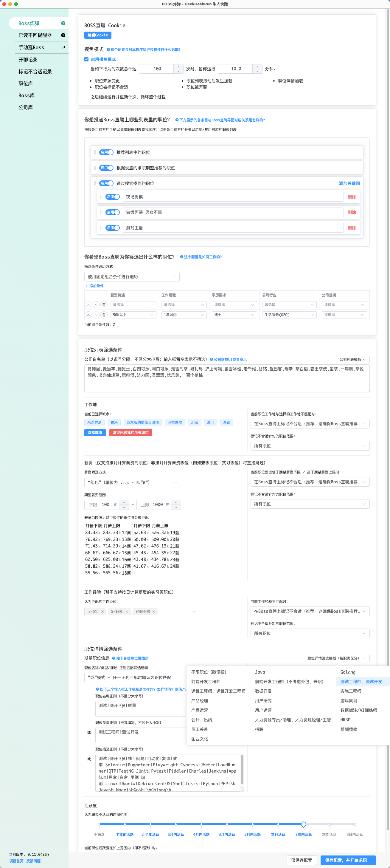Click 2周内活跃 slider handle
The image size is (390, 868).
tap(303, 824)
